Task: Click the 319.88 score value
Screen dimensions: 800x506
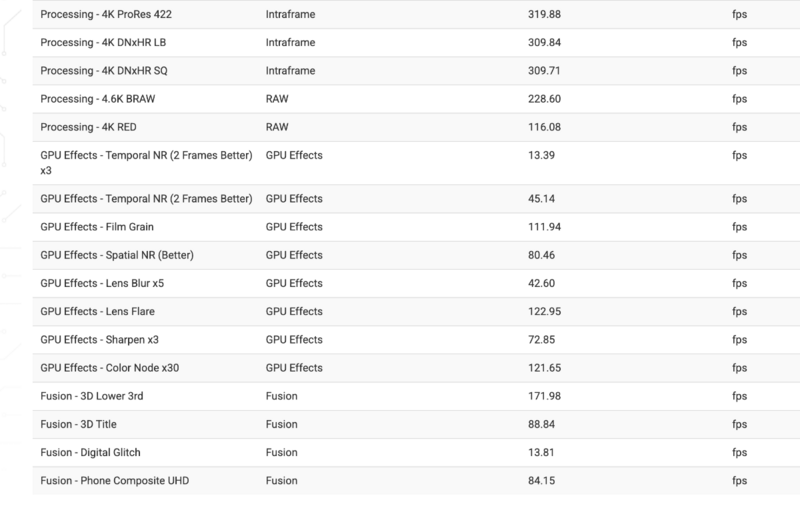Action: coord(543,17)
